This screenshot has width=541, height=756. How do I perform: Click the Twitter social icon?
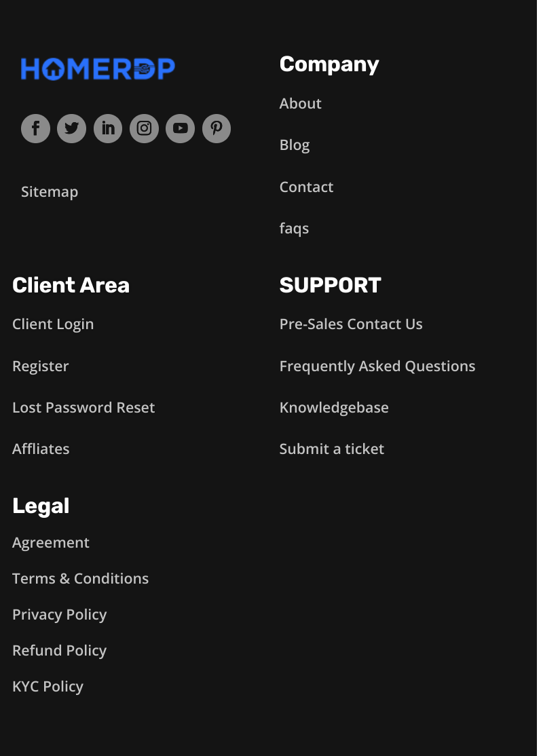(x=71, y=128)
